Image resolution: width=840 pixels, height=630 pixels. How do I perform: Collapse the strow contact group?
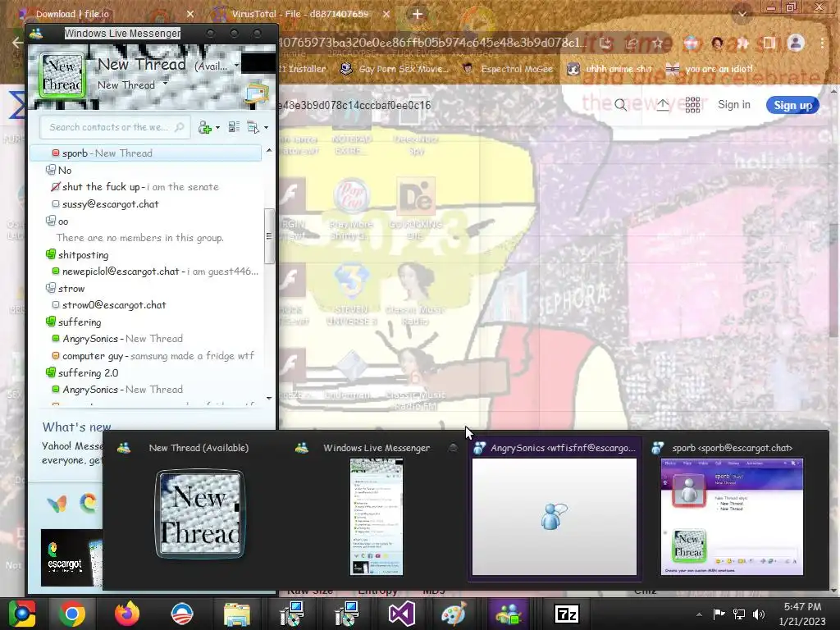click(51, 288)
